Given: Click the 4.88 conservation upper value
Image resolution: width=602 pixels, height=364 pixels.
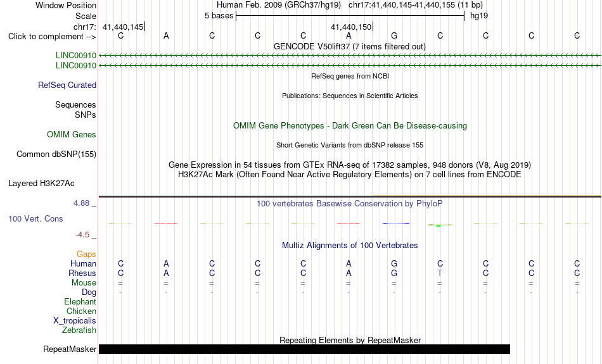Looking at the screenshot, I should tap(81, 203).
